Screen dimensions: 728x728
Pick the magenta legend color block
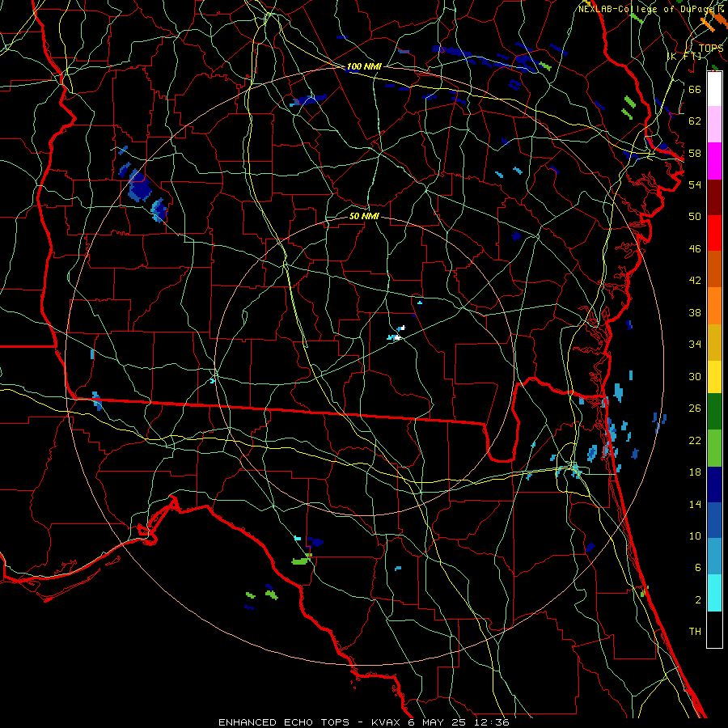[714, 161]
